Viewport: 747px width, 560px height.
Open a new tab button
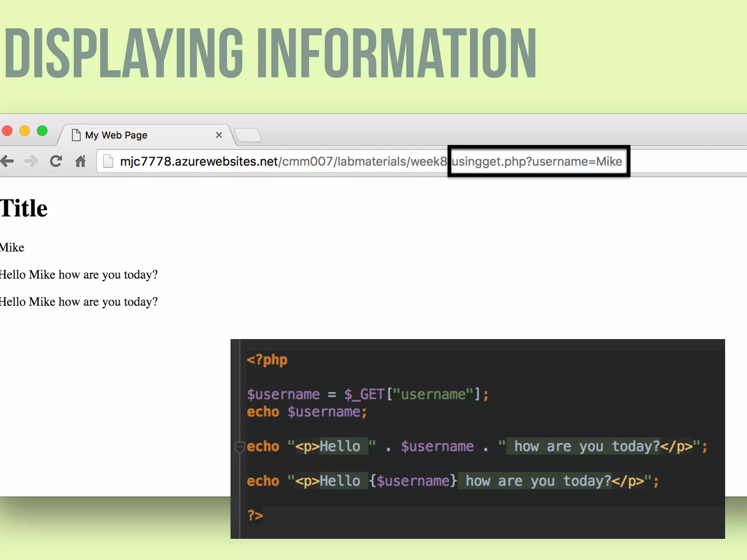[248, 135]
